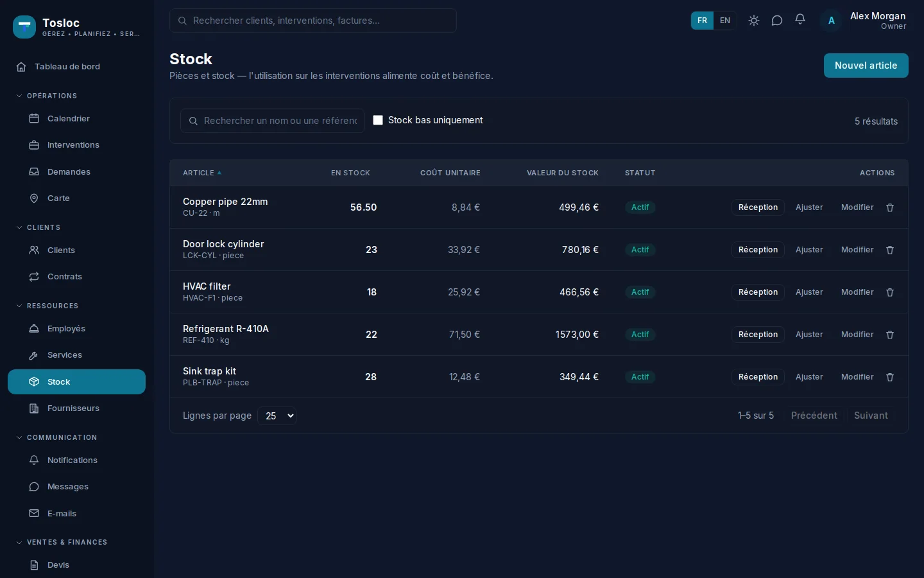Image resolution: width=924 pixels, height=578 pixels.
Task: Switch language to FR
Action: [x=702, y=21]
